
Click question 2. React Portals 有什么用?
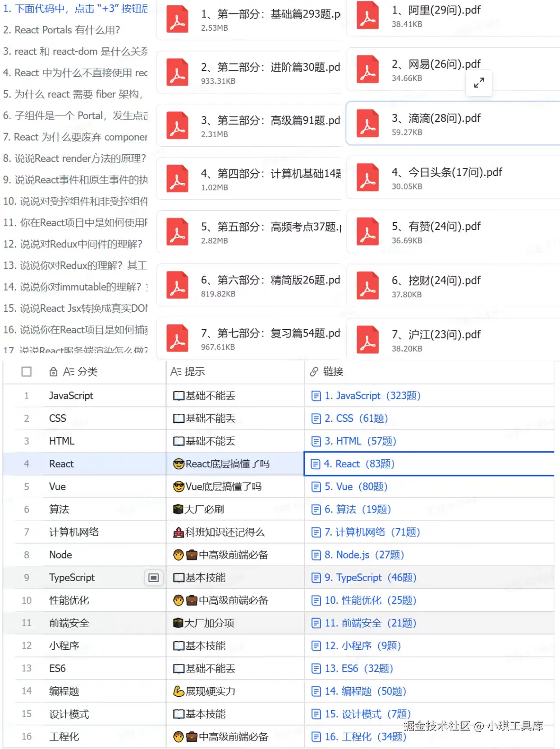coord(61,30)
